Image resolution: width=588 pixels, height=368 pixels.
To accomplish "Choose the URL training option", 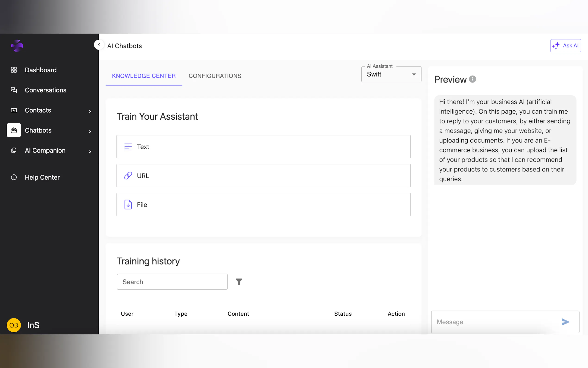I will [x=263, y=175].
